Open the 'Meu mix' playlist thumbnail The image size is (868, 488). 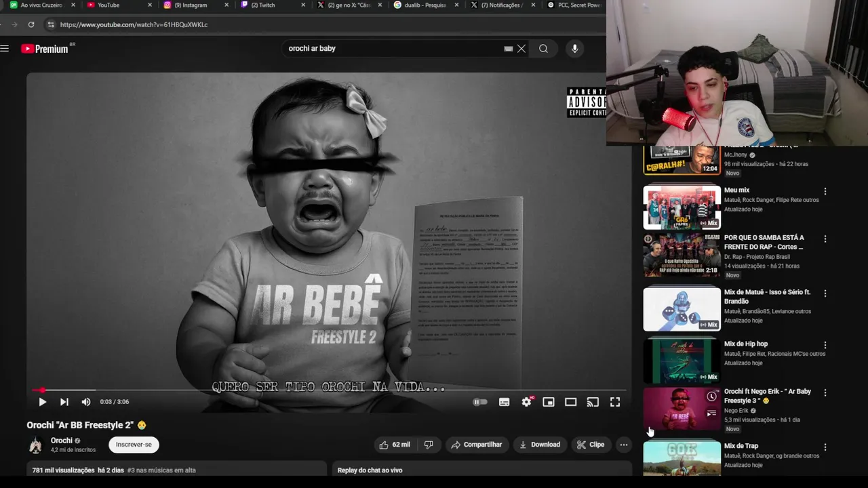pyautogui.click(x=682, y=207)
